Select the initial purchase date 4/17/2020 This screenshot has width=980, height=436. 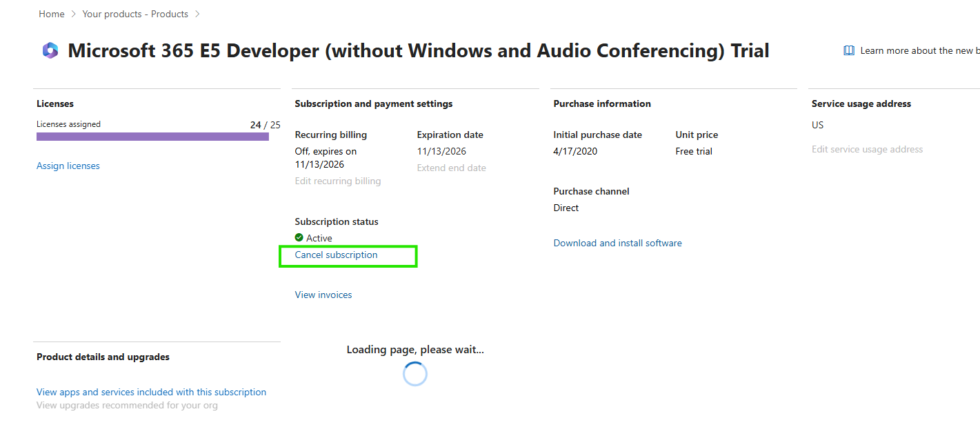575,151
